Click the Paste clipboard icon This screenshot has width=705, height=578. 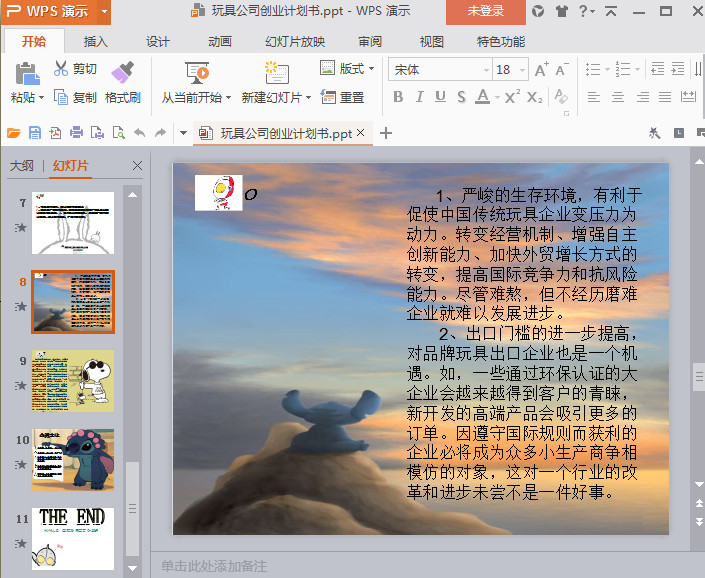27,74
